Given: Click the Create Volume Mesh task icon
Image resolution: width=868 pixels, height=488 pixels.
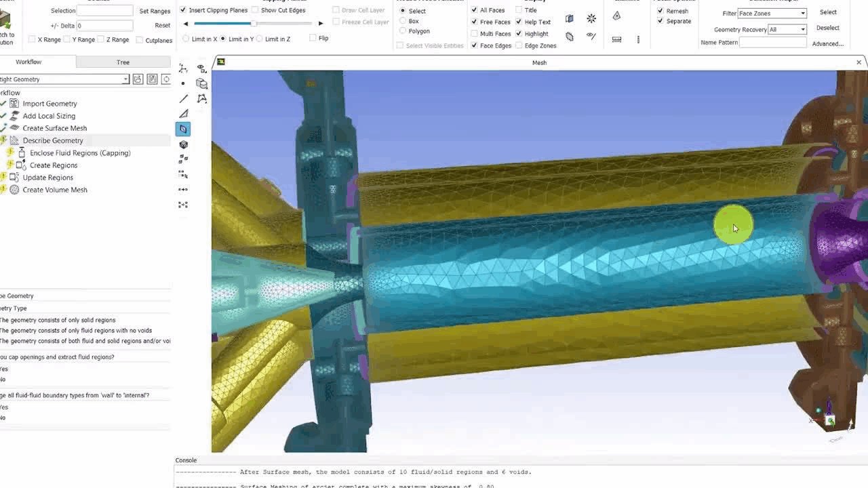Looking at the screenshot, I should [14, 190].
